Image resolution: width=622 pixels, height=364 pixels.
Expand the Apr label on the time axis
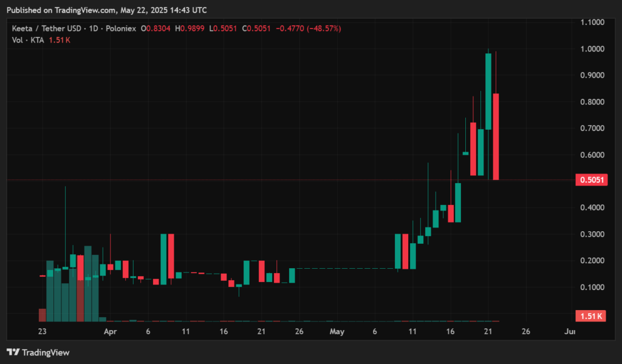tap(110, 332)
